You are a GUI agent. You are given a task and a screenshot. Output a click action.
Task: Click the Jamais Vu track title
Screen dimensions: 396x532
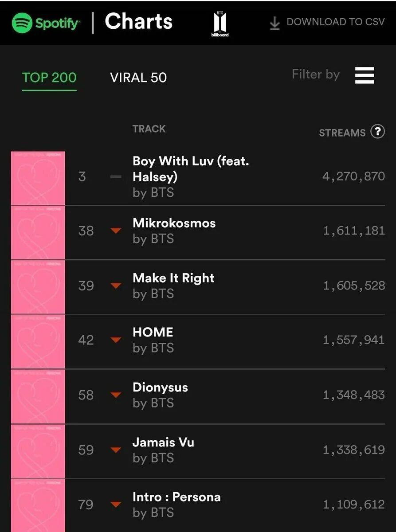click(x=163, y=442)
